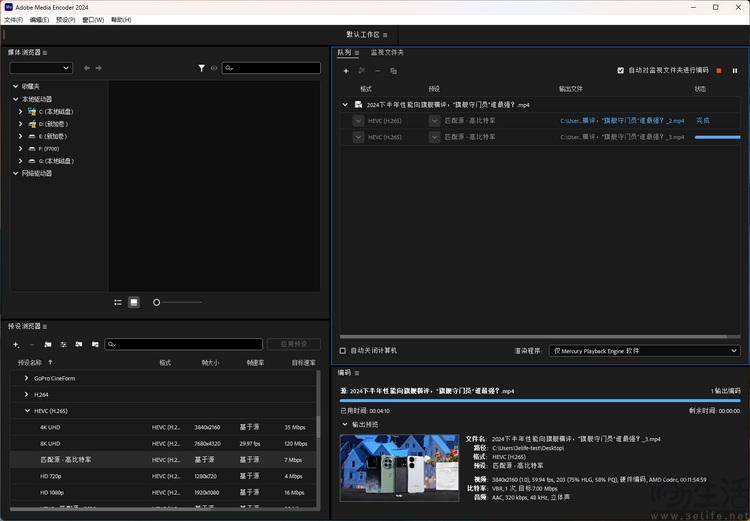The width and height of the screenshot is (750, 521).
Task: Toggle the eye view icon in media browser
Action: [x=214, y=68]
